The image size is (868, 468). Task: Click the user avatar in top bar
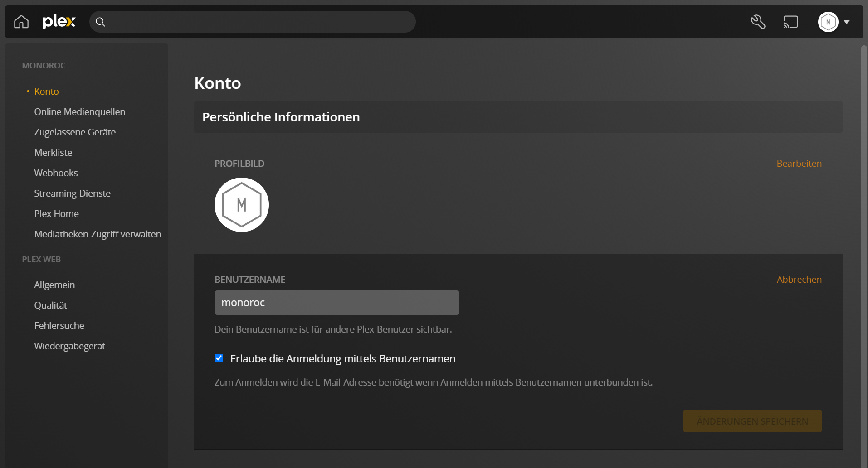pos(828,22)
